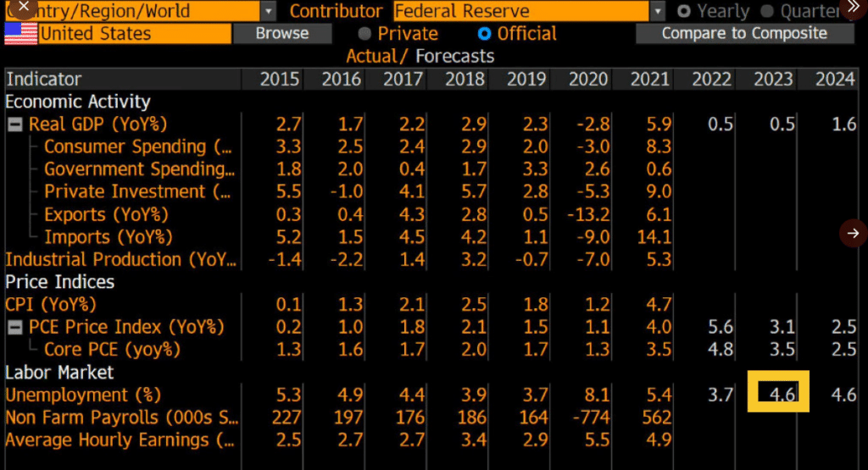Click the Industrial Production indicator label

(x=120, y=259)
